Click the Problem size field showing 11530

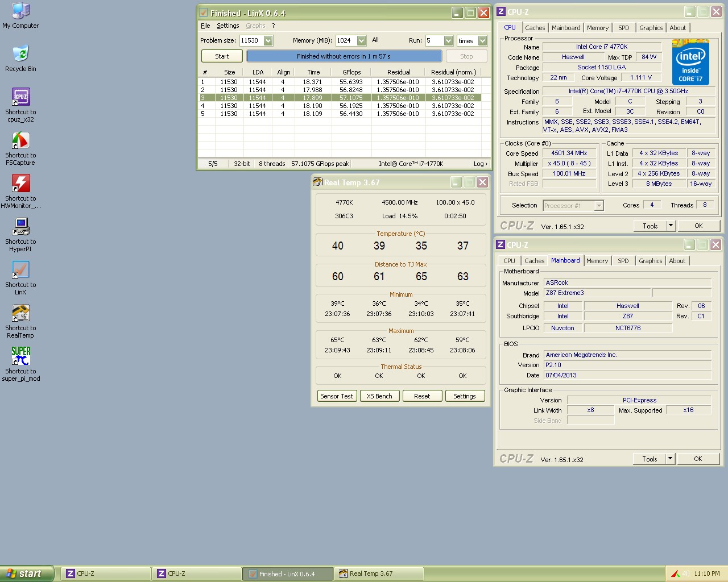pos(251,40)
